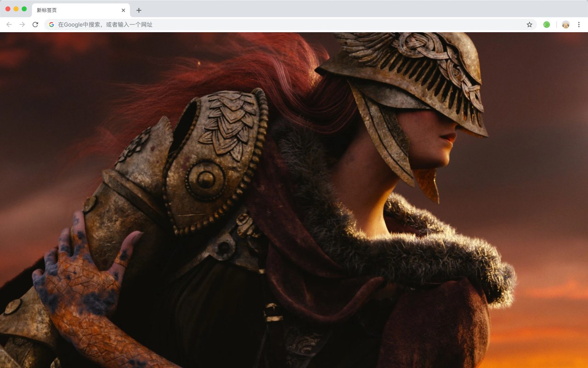The height and width of the screenshot is (368, 588).
Task: Go back using the back arrow
Action: [x=9, y=24]
